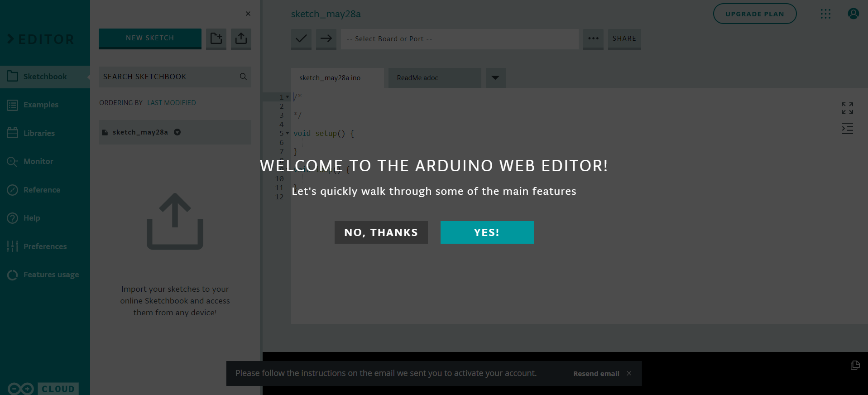The image size is (868, 395).
Task: Click the import sketch upload icon button
Action: pyautogui.click(x=241, y=39)
